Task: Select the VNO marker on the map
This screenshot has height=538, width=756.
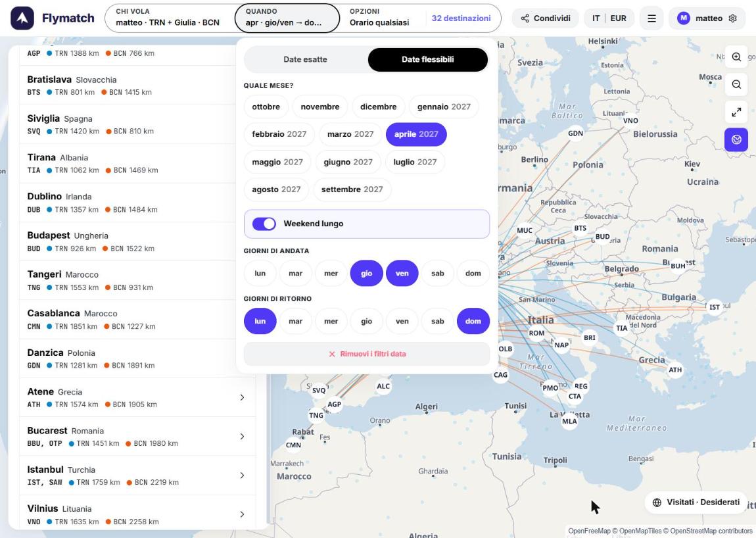Action: coord(630,120)
